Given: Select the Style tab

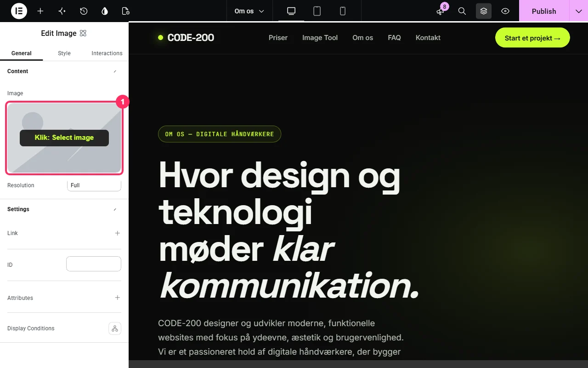Looking at the screenshot, I should click(64, 53).
